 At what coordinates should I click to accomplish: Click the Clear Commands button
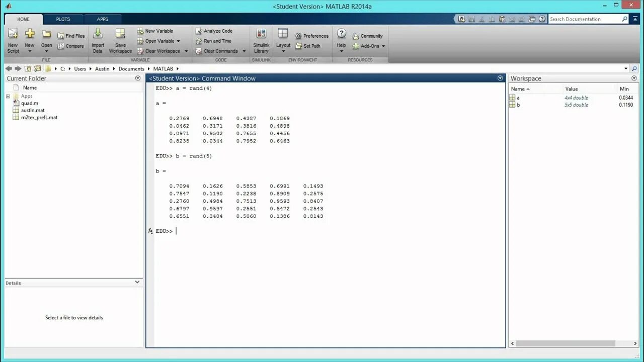tap(217, 51)
